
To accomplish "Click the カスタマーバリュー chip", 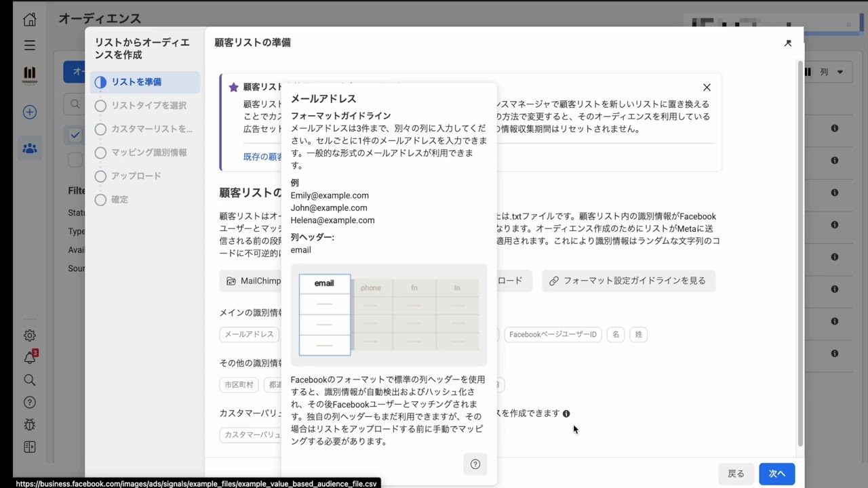I will click(251, 434).
